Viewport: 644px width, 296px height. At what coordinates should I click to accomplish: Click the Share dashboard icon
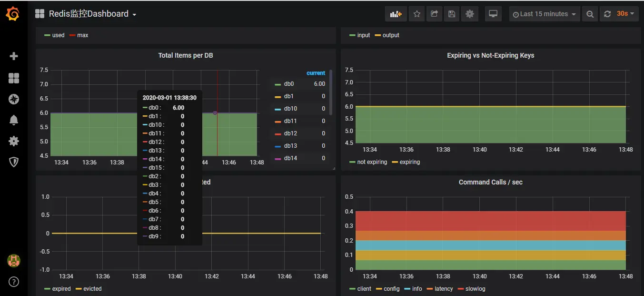(x=434, y=14)
